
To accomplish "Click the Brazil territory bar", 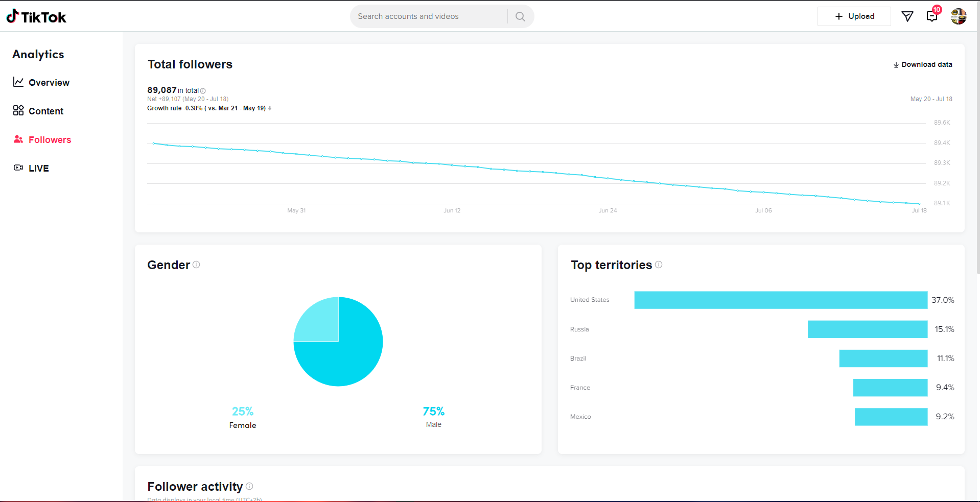I will coord(883,358).
